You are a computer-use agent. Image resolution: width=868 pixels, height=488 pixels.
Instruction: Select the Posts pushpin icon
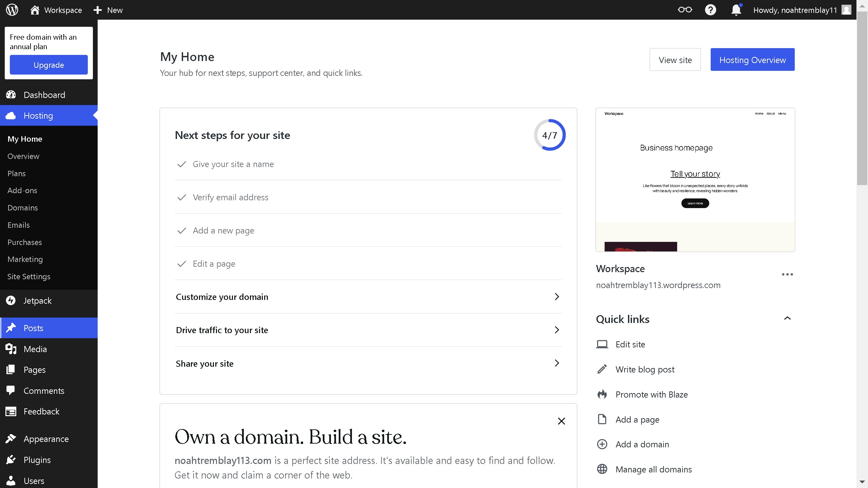(x=11, y=328)
